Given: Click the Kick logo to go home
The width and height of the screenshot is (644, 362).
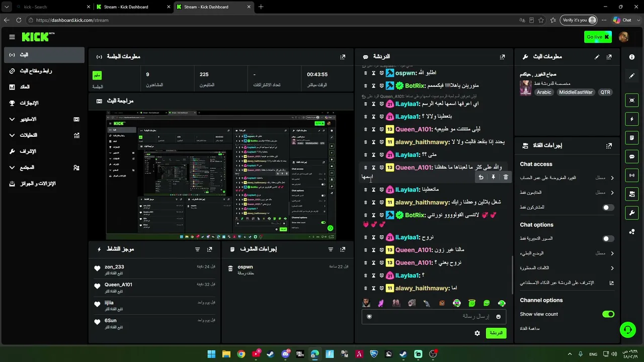Looking at the screenshot, I should click(x=38, y=37).
